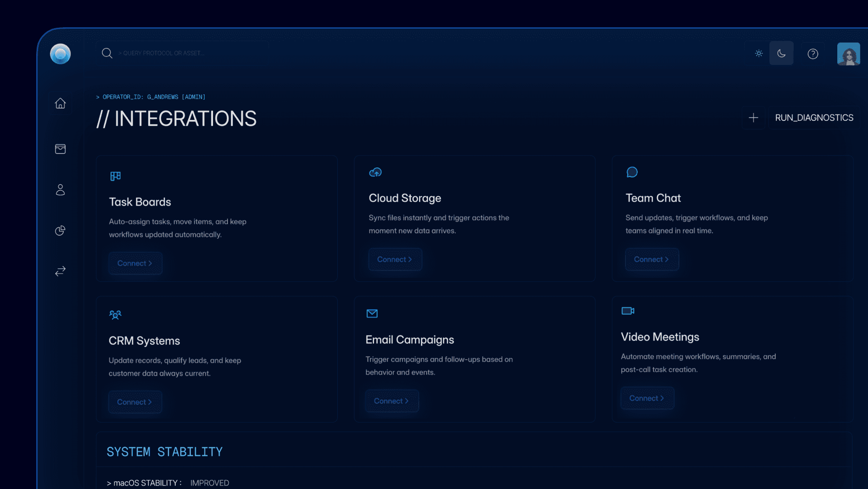The image size is (868, 489).
Task: Click the plus icon beside RUN_DIAGNOSTICS
Action: click(x=753, y=118)
